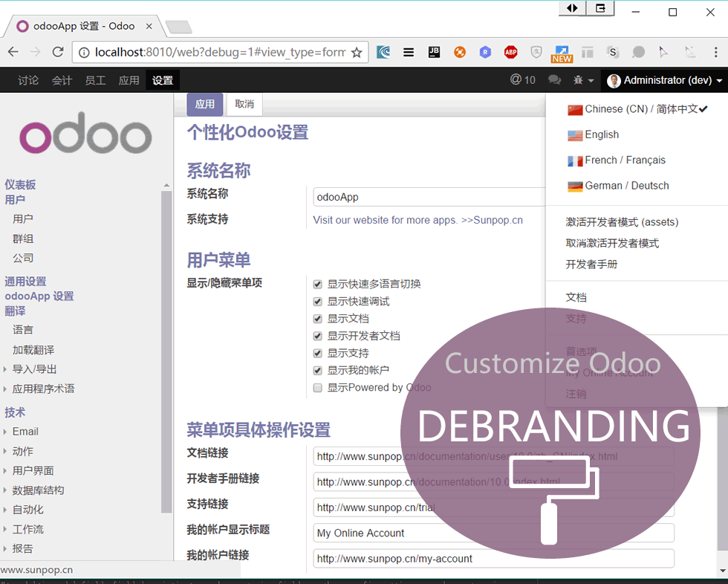Click the left sidebar vertical scrollbar
This screenshot has height=584, width=728.
coord(166,349)
